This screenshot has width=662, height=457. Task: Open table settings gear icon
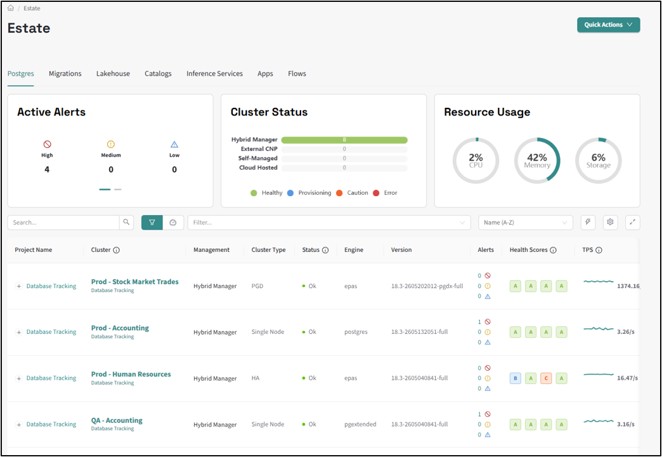(x=610, y=222)
